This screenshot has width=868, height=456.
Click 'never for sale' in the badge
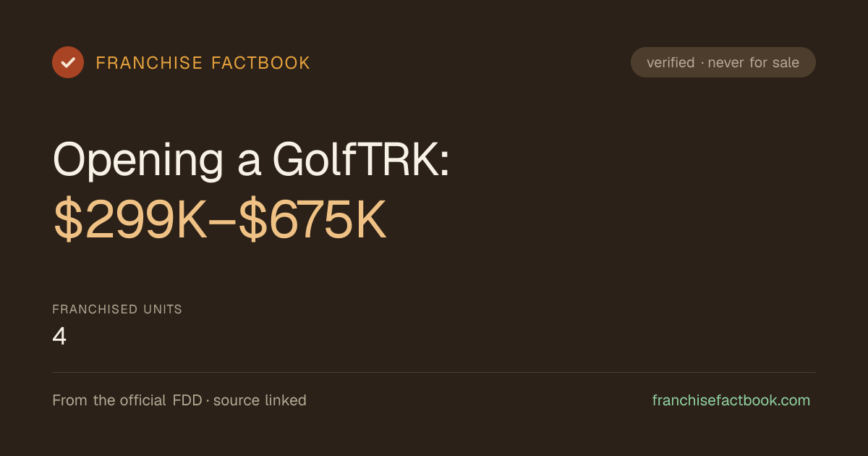754,62
